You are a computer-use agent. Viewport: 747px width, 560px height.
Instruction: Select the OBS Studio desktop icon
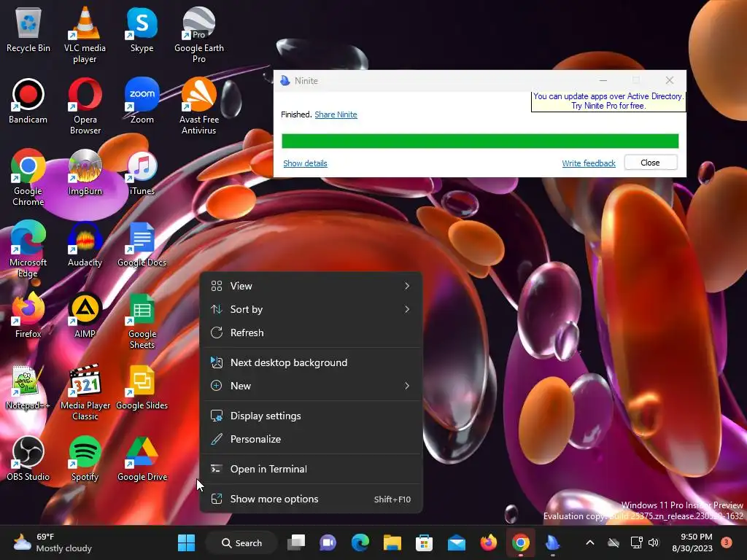tap(28, 458)
